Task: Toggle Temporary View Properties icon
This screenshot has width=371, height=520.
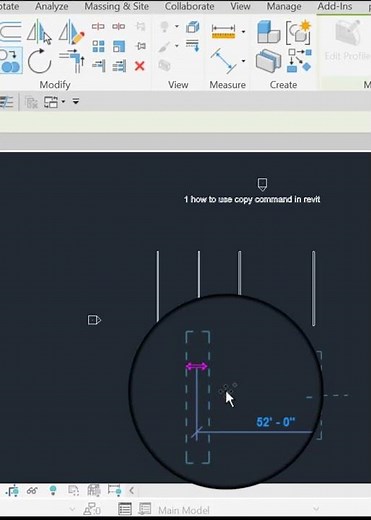Action: (73, 490)
